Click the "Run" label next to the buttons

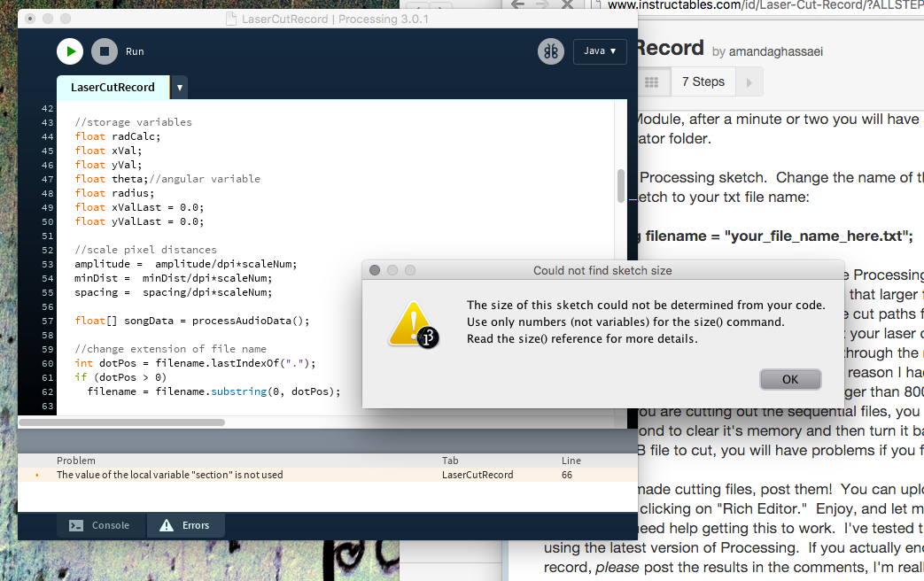click(x=135, y=51)
